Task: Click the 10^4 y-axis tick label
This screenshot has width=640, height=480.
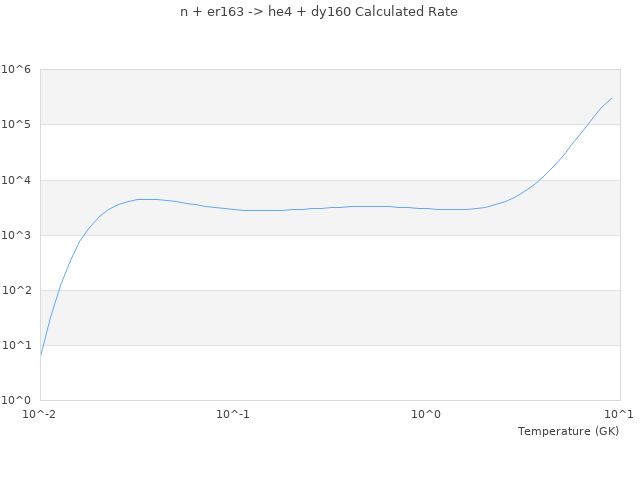Action: point(16,180)
